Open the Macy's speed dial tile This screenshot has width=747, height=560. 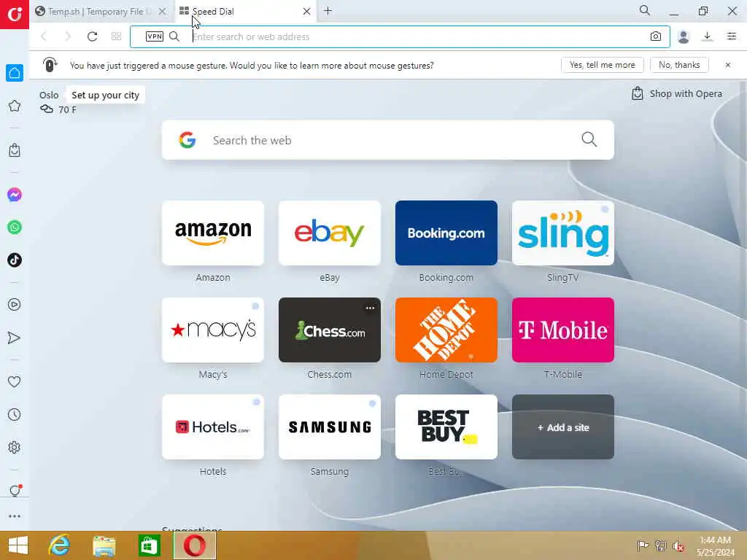213,330
